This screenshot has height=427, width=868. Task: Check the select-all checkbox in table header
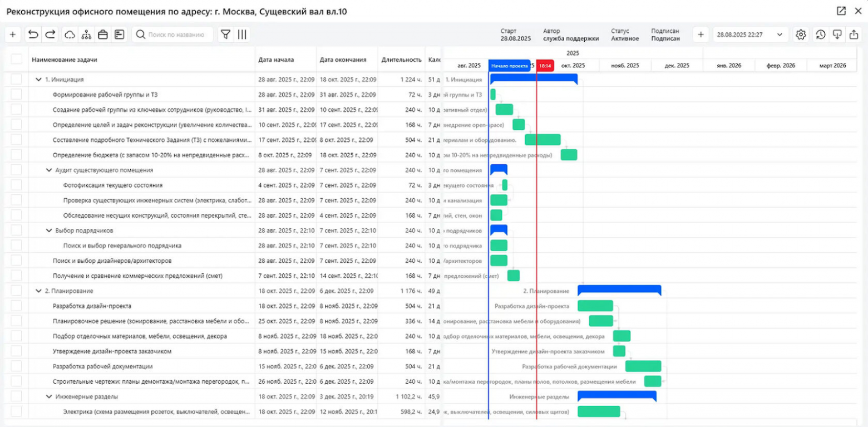coord(16,60)
